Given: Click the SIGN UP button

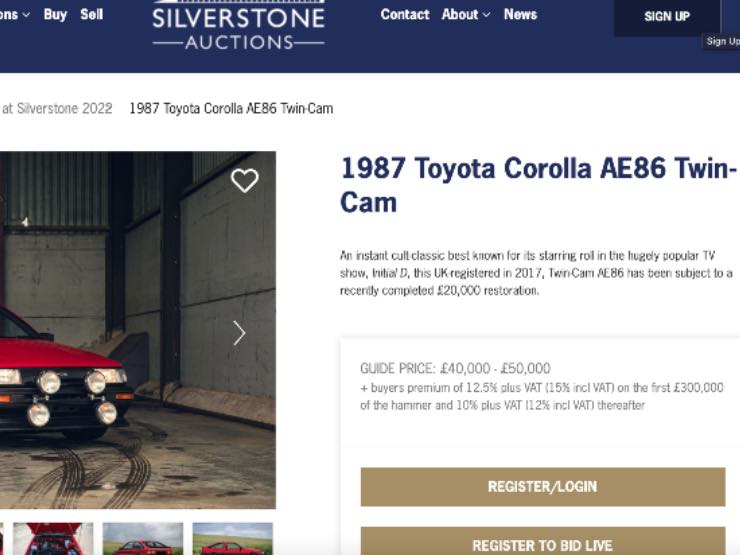Looking at the screenshot, I should tap(666, 17).
